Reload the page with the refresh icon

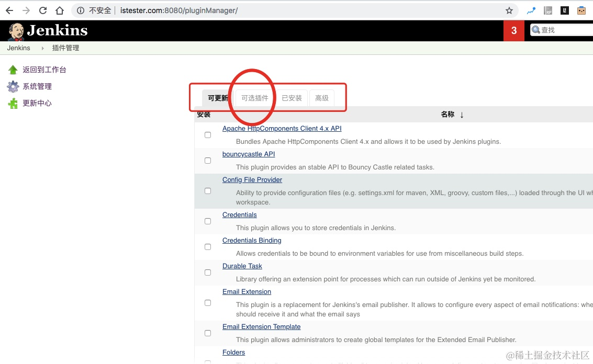pyautogui.click(x=43, y=10)
